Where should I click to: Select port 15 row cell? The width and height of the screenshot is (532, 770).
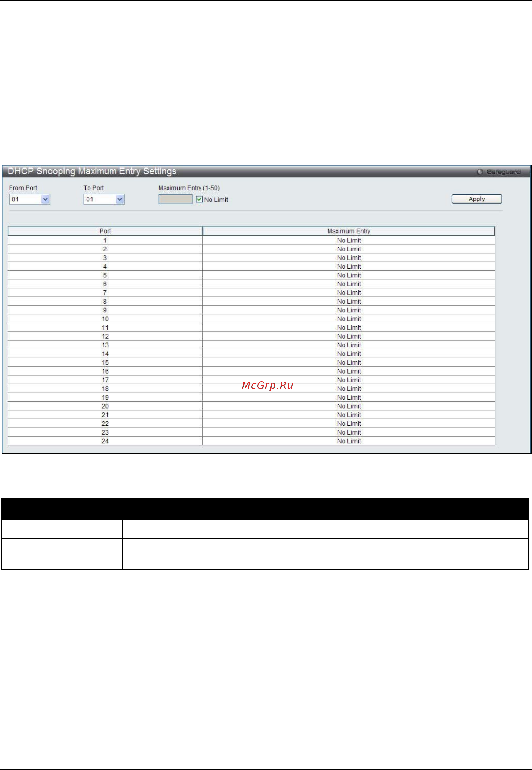(x=105, y=362)
